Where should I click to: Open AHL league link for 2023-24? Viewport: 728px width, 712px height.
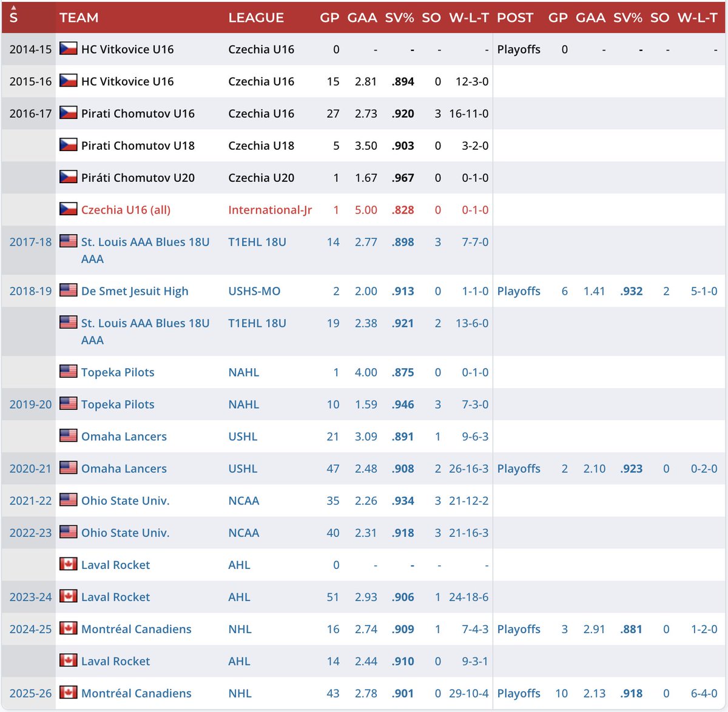click(x=239, y=597)
